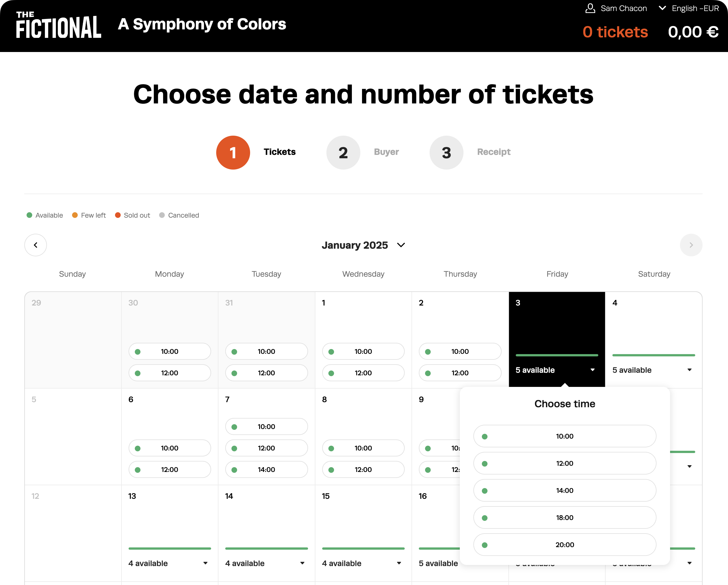Screen dimensions: 728x585
Task: Click the step 1 Tickets circle
Action: pyautogui.click(x=233, y=153)
